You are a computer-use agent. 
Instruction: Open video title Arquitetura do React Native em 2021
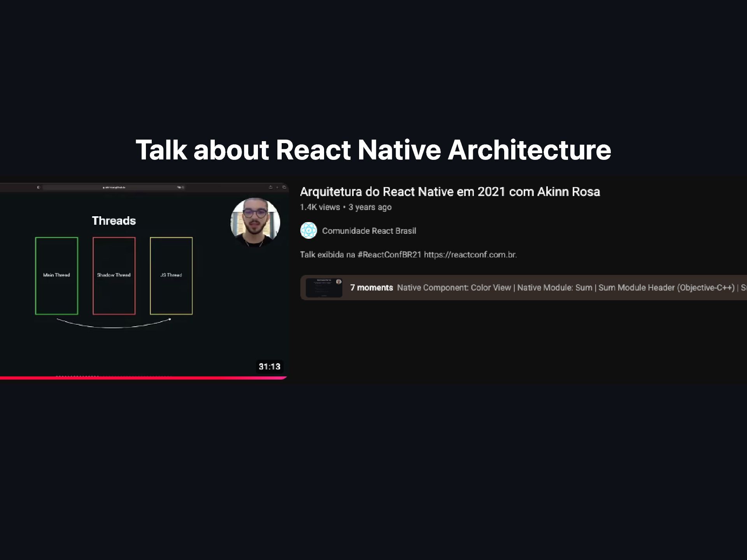pyautogui.click(x=450, y=192)
